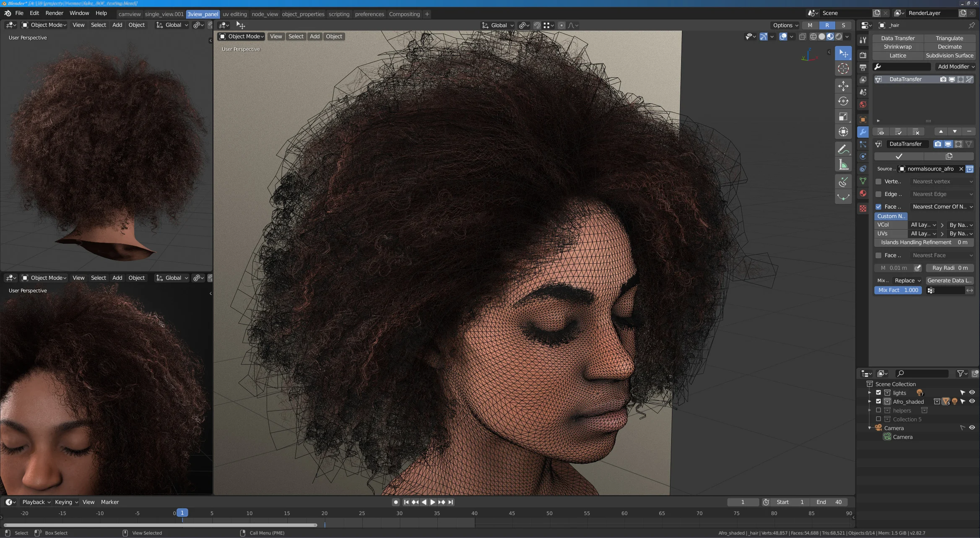Select the Measure tool
Image resolution: width=980 pixels, height=538 pixels.
coord(843,165)
